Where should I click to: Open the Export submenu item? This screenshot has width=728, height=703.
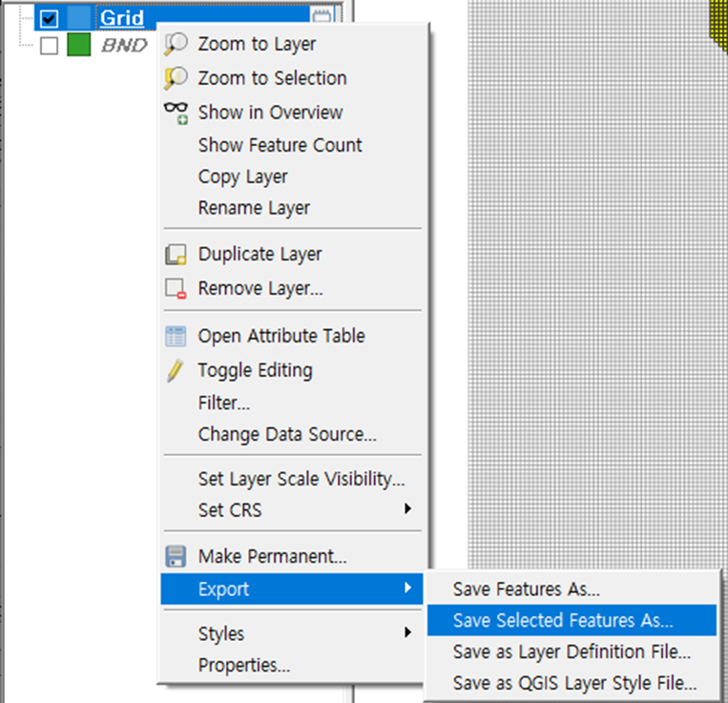pos(292,589)
